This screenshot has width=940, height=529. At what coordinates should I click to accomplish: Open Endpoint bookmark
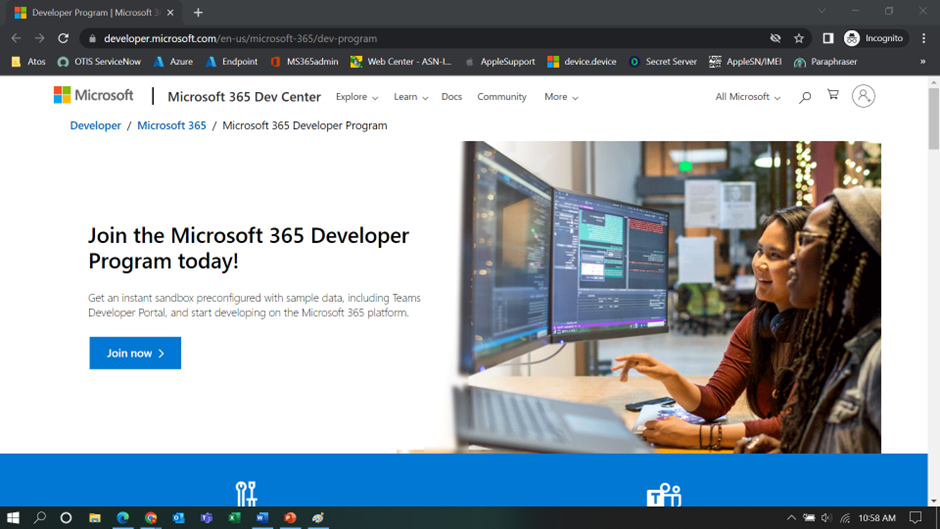pos(231,62)
